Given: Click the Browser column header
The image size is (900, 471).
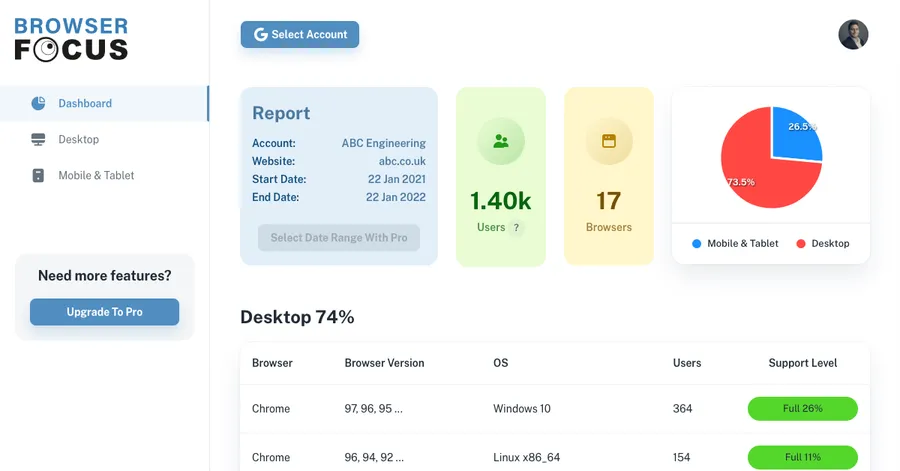Looking at the screenshot, I should point(272,363).
